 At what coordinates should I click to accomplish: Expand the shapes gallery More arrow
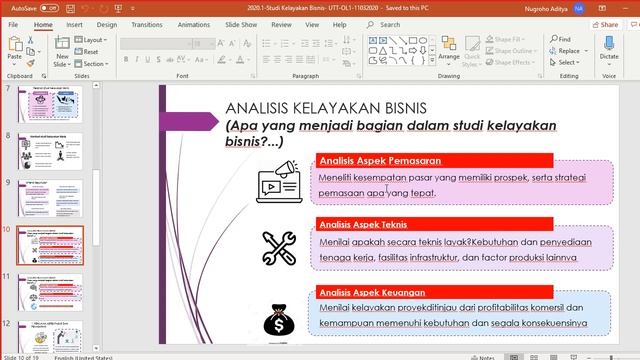point(432,60)
